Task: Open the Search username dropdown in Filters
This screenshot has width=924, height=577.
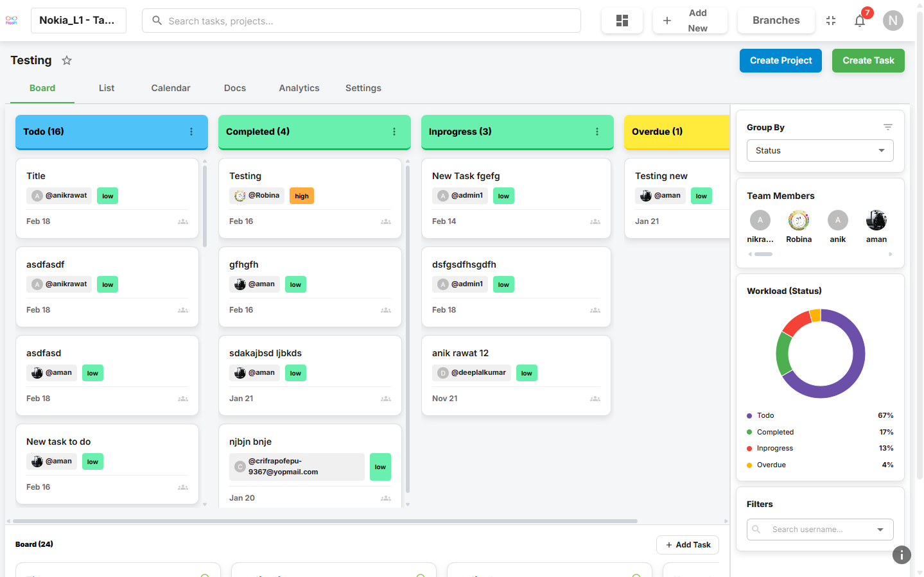Action: click(x=880, y=529)
